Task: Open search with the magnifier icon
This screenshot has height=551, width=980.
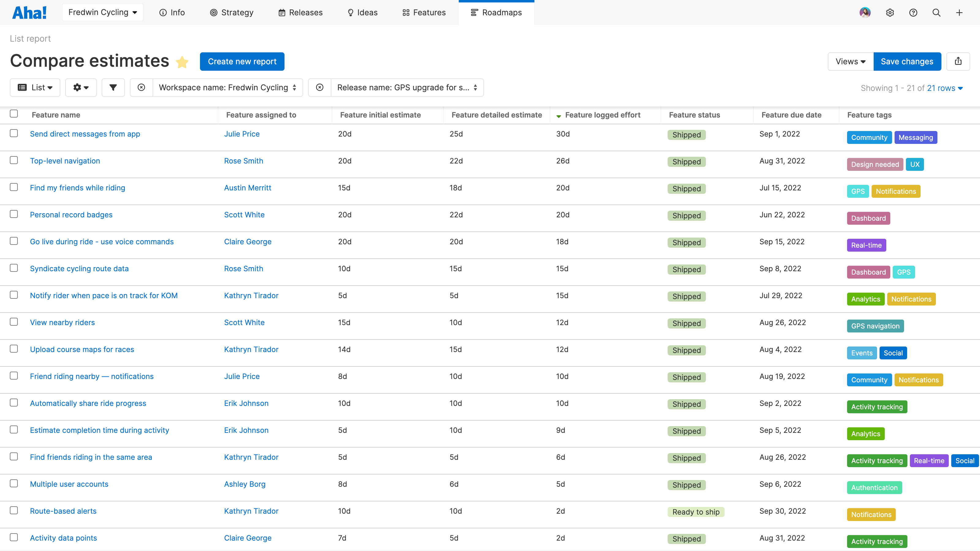Action: coord(936,13)
